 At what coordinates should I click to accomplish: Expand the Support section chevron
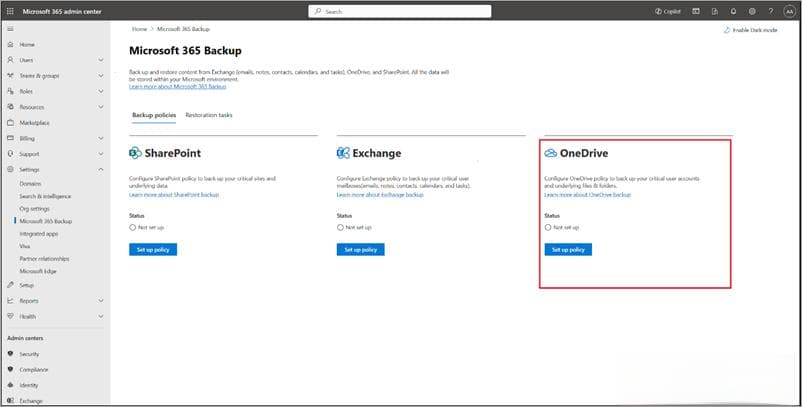(x=101, y=154)
